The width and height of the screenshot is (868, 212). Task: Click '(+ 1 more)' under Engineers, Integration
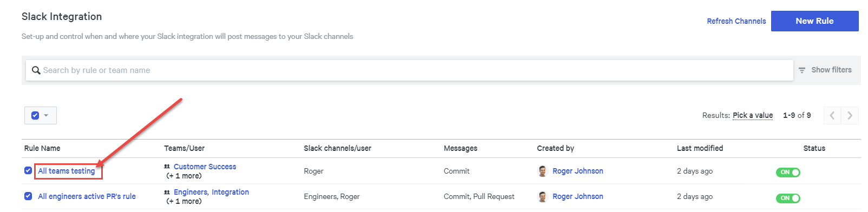coord(184,201)
